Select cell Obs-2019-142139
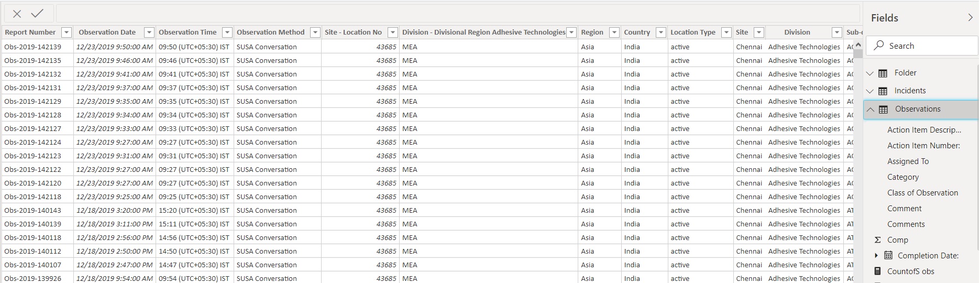980x283 pixels. 37,47
